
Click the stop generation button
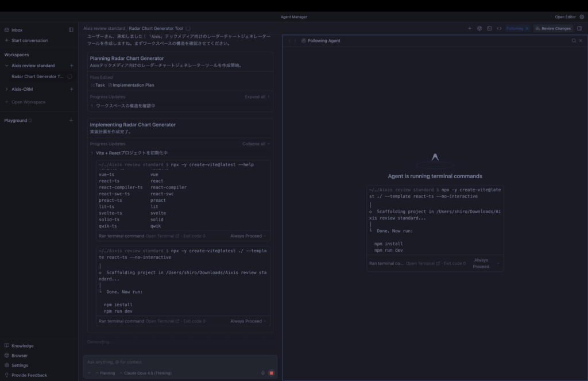271,373
